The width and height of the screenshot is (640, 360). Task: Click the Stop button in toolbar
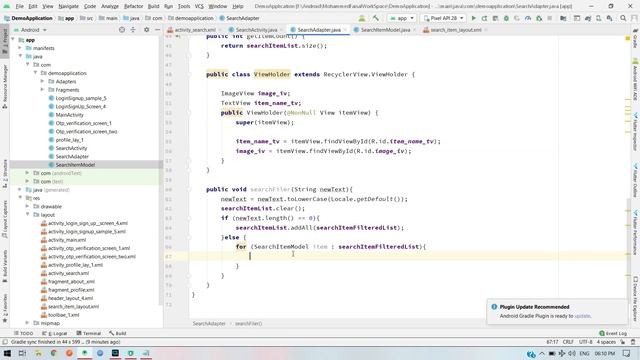pos(550,18)
